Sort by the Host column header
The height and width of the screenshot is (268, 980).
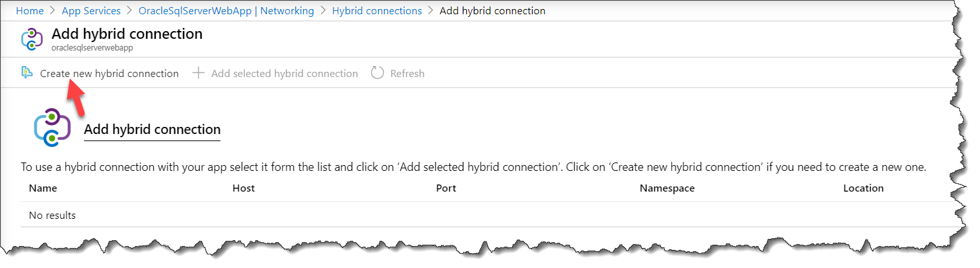click(x=243, y=188)
